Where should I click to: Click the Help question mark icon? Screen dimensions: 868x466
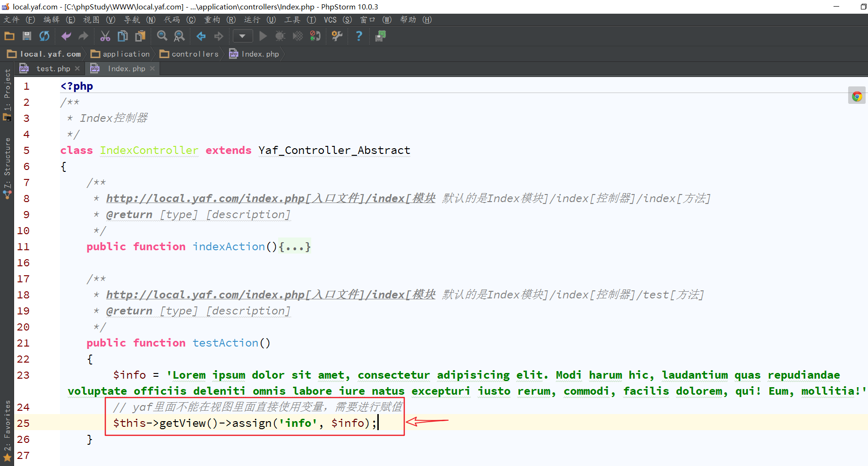coord(359,36)
